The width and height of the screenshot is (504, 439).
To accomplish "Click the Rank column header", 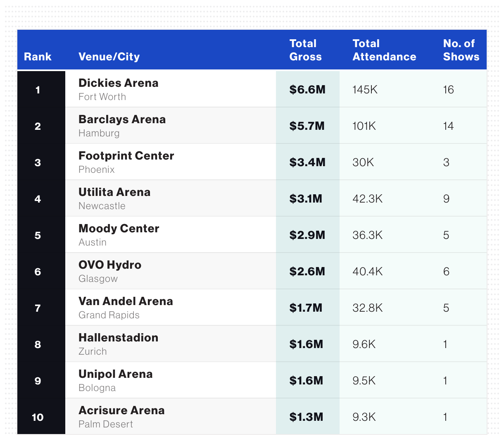I will pyautogui.click(x=38, y=57).
